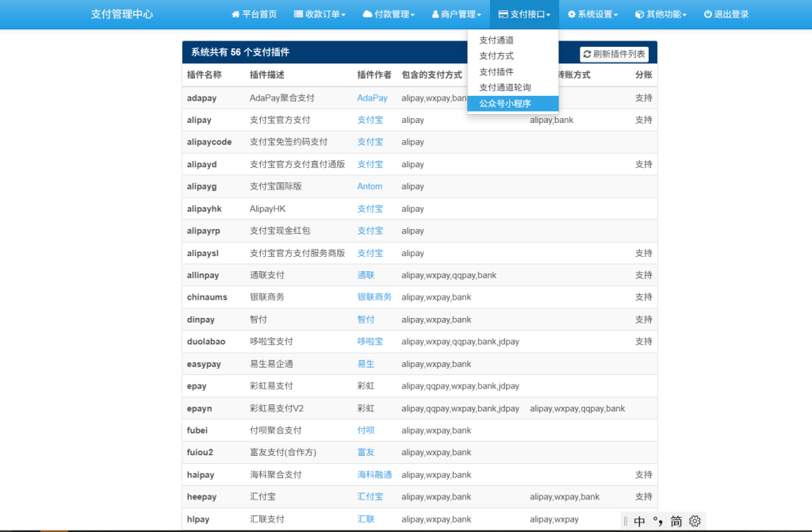This screenshot has width=812, height=532.
Task: Expand the 商户管理 dropdown
Action: pyautogui.click(x=456, y=13)
